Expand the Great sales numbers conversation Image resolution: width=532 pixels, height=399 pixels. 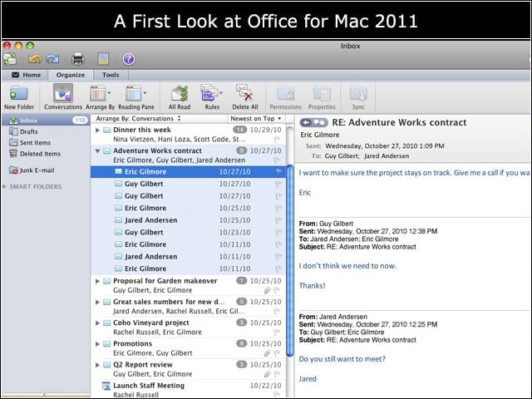pyautogui.click(x=97, y=302)
